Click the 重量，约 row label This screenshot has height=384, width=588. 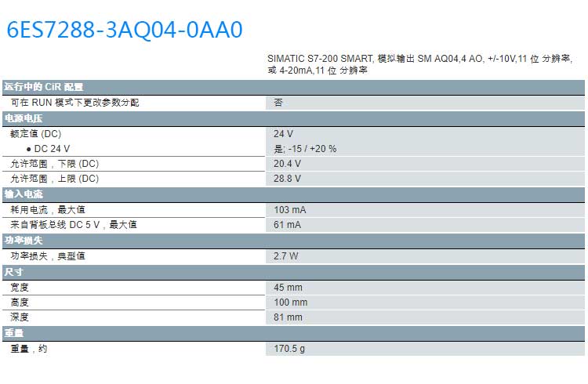[28, 349]
